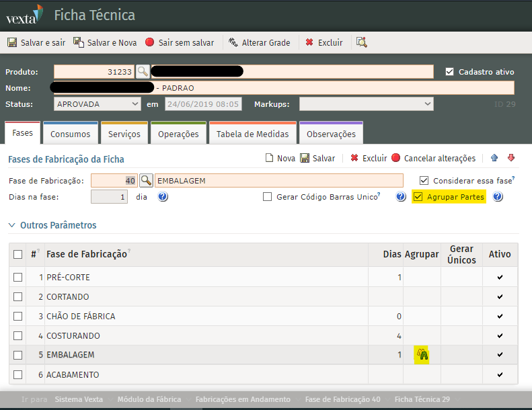
Task: Click the Fase de Fabricação lookup magnifier
Action: (146, 181)
